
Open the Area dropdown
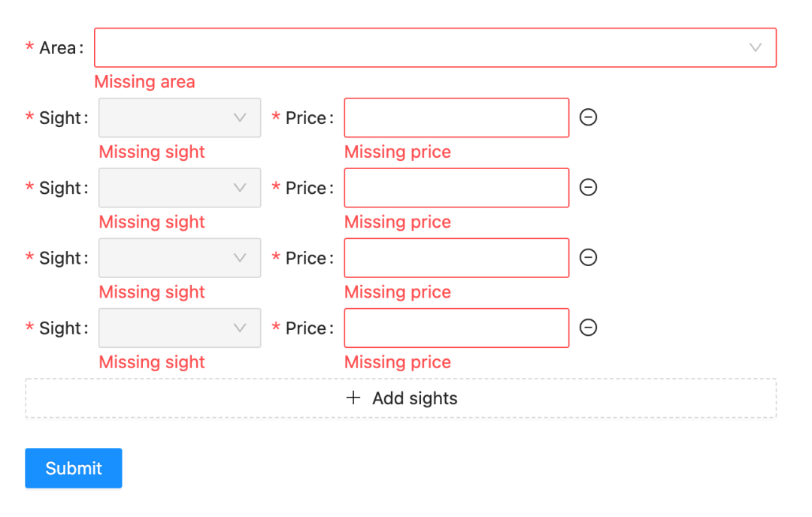(435, 48)
